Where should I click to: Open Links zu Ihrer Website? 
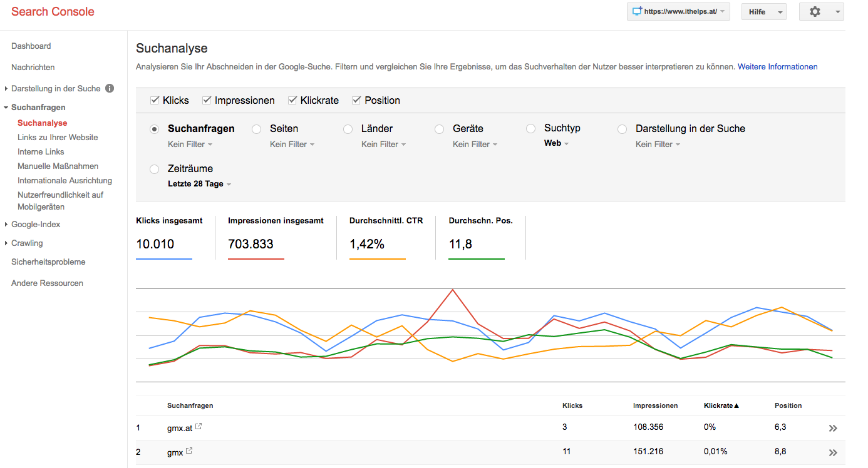pyautogui.click(x=58, y=137)
